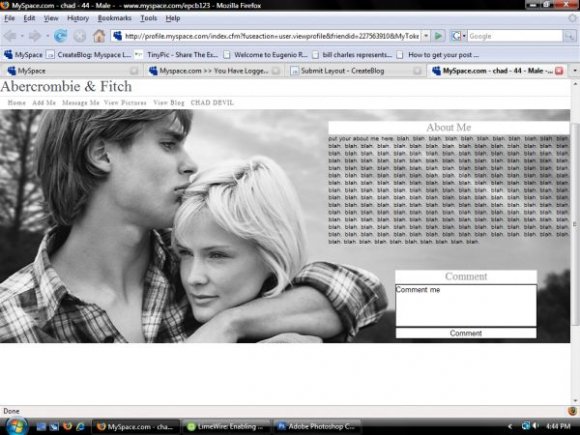
Task: Switch to the You Have Logge... tab
Action: pos(214,70)
